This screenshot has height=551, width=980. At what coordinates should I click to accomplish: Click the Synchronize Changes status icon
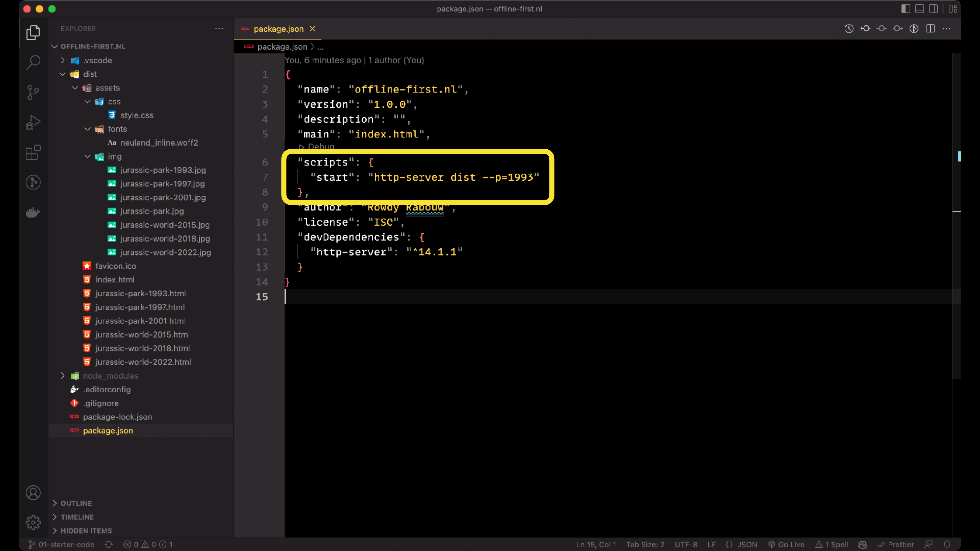[x=109, y=544]
